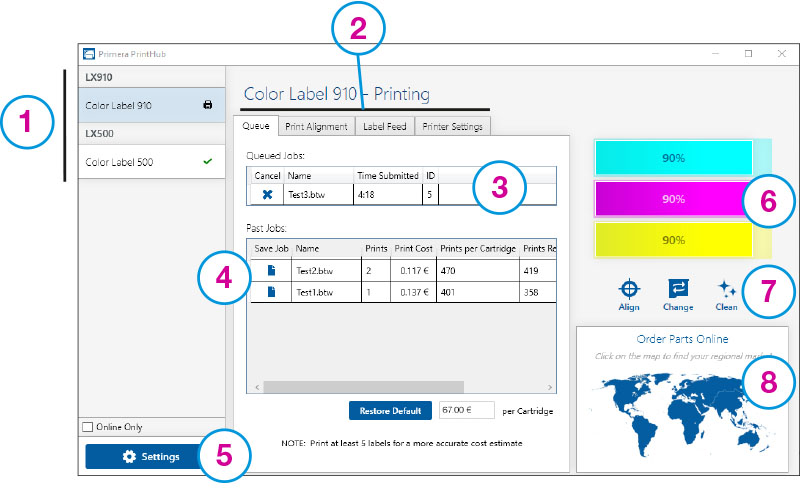The width and height of the screenshot is (800, 488).
Task: Click the LX500 group header
Action: coord(152,134)
